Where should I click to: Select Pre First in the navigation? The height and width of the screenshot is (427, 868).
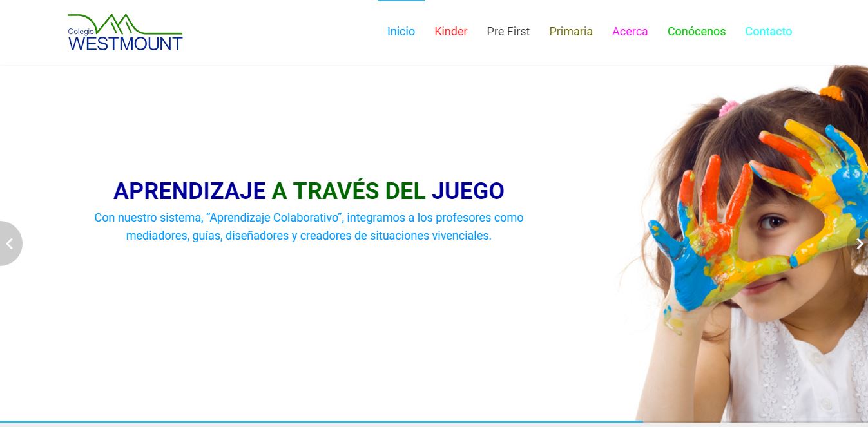tap(508, 32)
